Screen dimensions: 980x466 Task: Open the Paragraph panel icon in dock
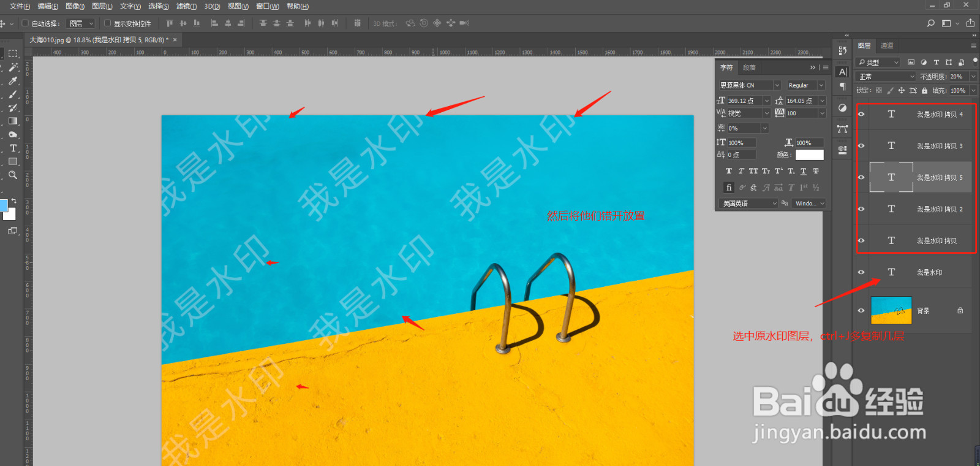[x=843, y=86]
